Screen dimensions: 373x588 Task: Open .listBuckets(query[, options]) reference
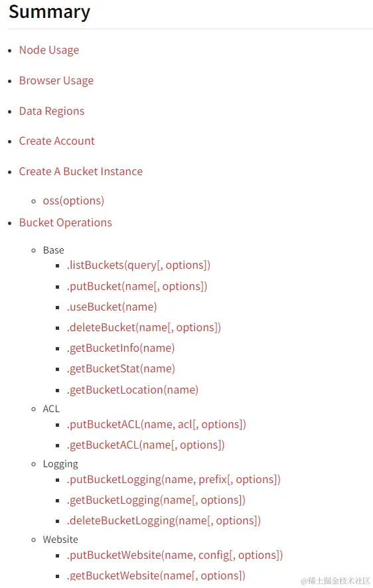[138, 265]
